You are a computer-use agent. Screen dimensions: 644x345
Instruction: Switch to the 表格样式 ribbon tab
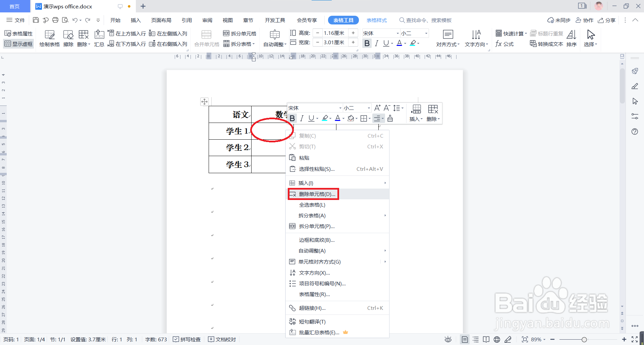[376, 20]
